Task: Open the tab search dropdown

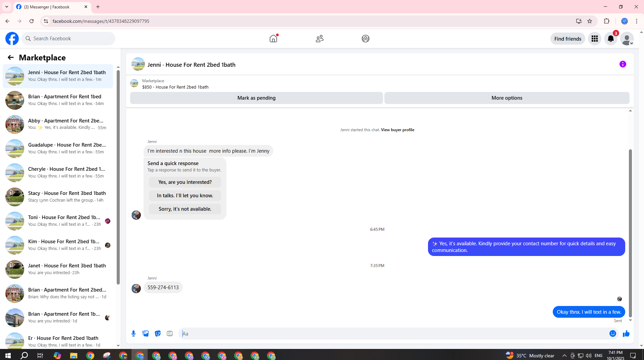Action: pyautogui.click(x=7, y=7)
